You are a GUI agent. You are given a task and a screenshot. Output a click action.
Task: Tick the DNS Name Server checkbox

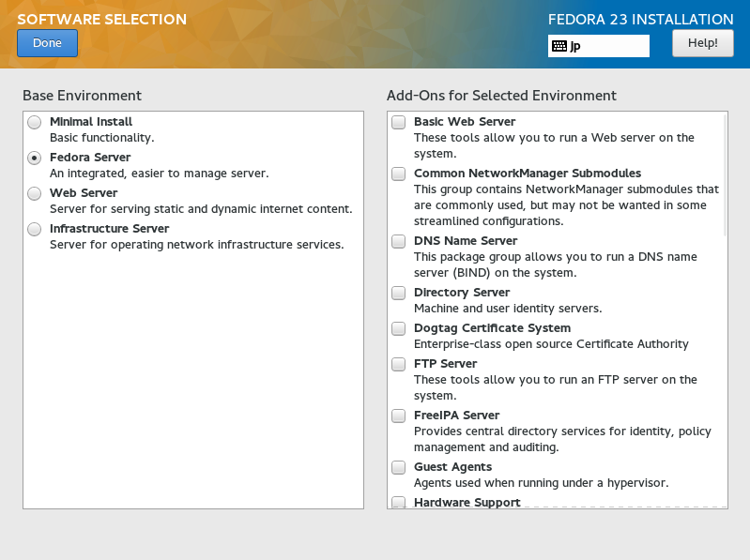(398, 241)
